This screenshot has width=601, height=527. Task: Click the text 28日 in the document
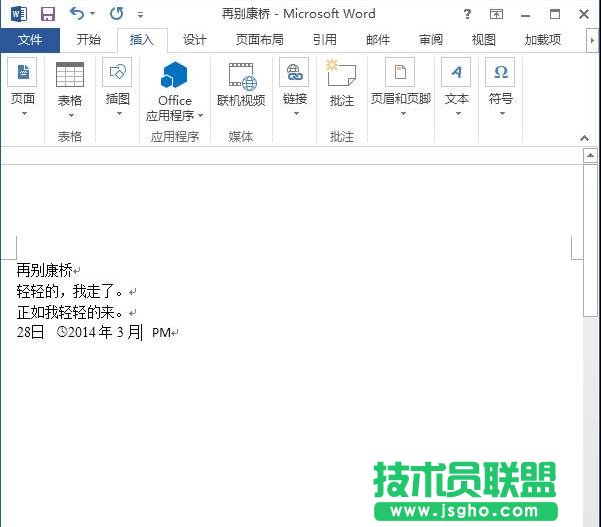pyautogui.click(x=30, y=332)
